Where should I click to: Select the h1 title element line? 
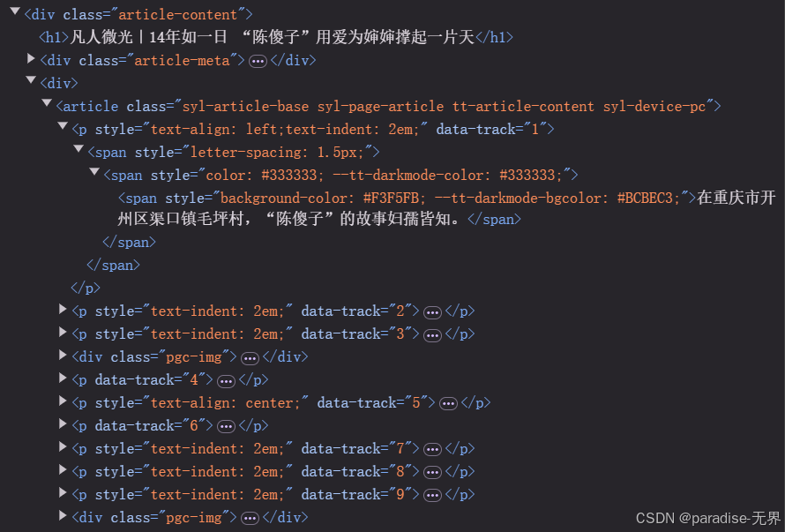[276, 37]
